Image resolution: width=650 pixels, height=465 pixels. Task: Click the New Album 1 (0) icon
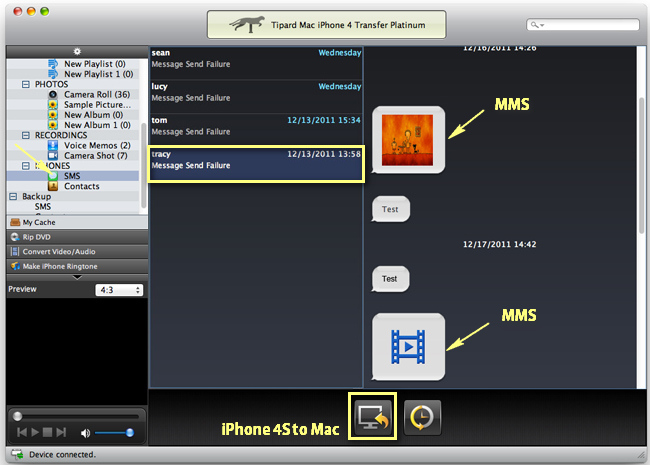point(53,125)
